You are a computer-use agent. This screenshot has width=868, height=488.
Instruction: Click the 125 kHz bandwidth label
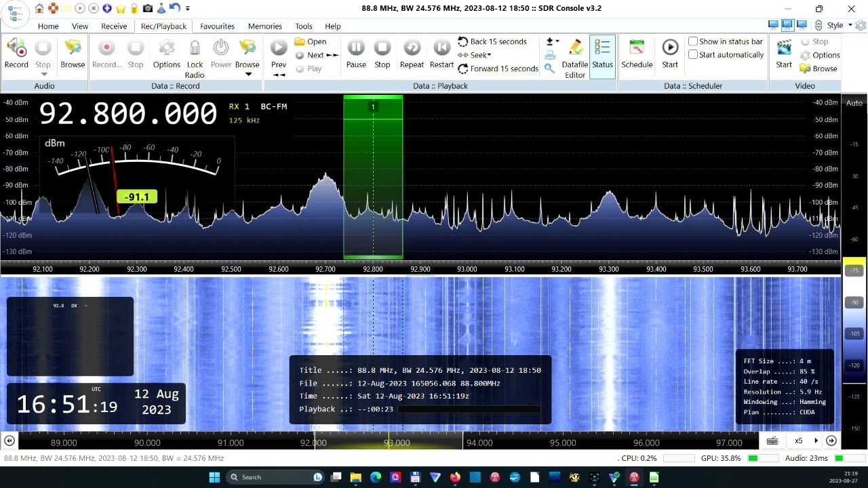244,120
